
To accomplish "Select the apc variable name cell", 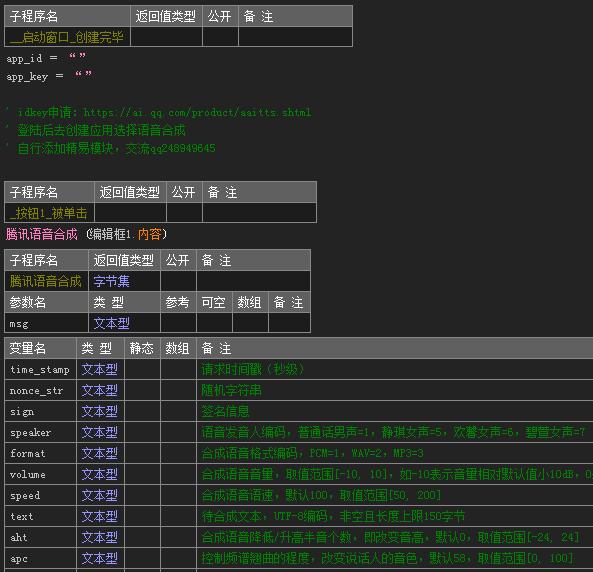I will (40, 558).
